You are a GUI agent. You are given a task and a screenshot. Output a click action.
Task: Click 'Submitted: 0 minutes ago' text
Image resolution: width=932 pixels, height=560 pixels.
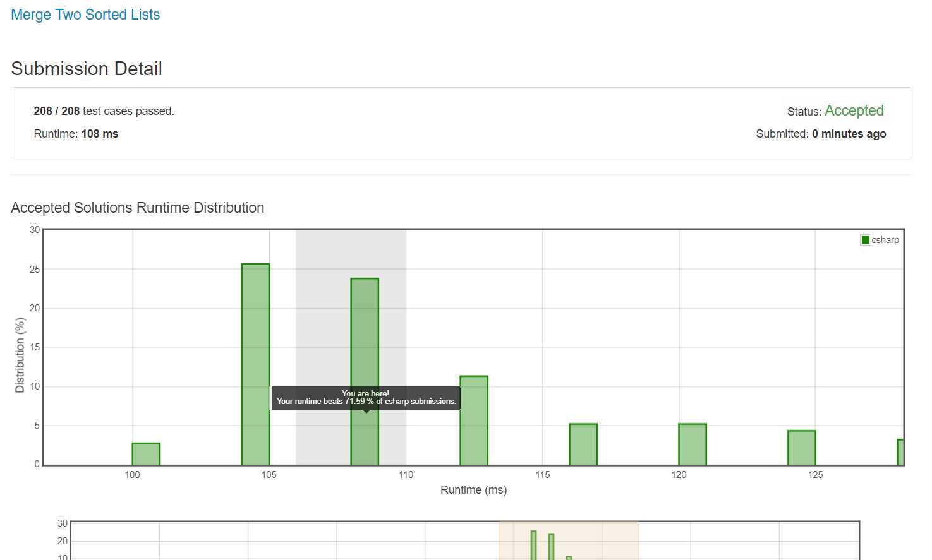click(x=821, y=134)
